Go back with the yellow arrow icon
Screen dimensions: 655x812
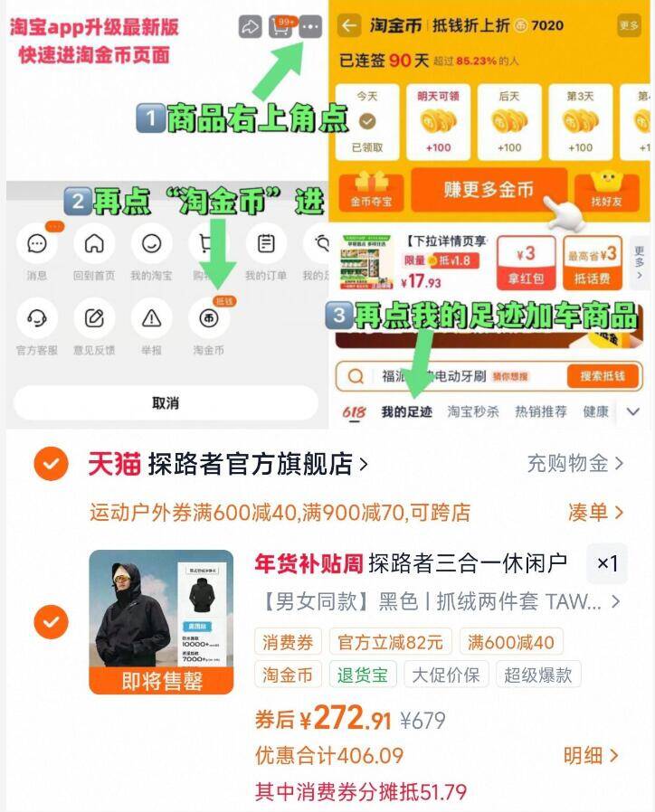tap(349, 25)
